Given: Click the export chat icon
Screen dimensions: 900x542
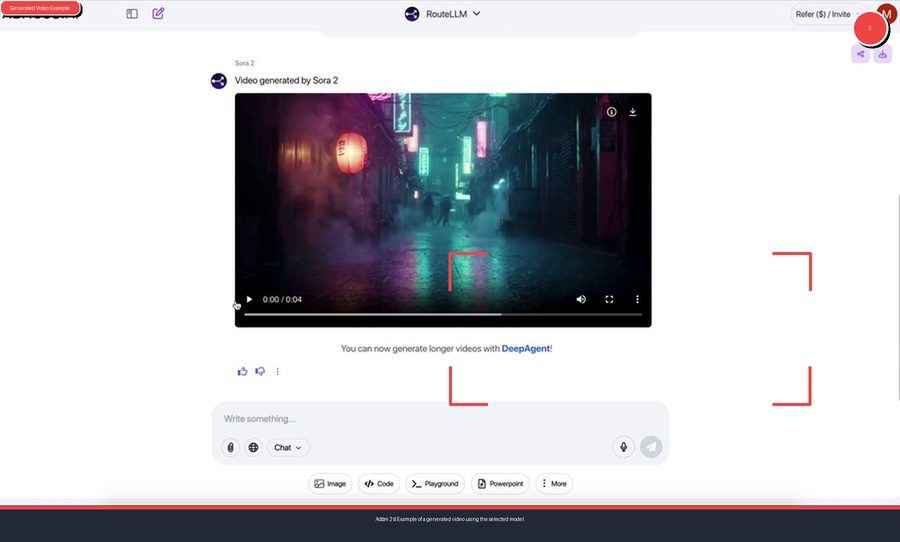Looking at the screenshot, I should point(882,54).
